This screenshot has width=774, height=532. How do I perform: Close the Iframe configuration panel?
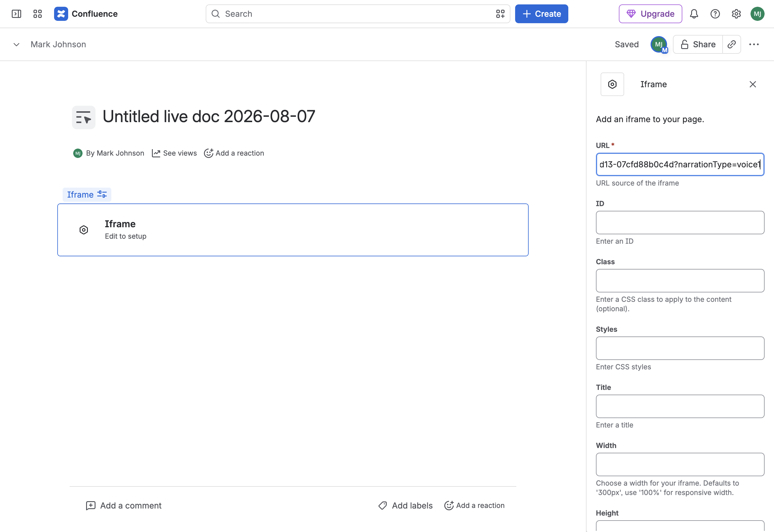(753, 84)
